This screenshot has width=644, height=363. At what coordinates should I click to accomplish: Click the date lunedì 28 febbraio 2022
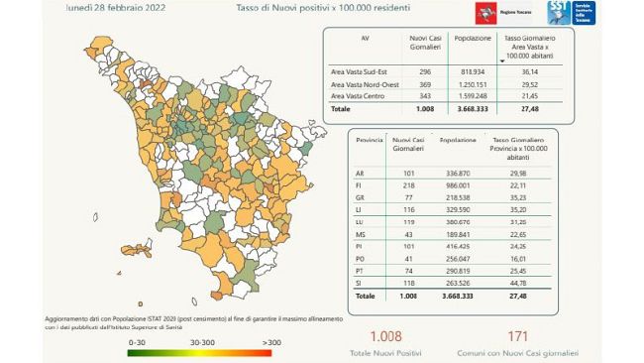click(x=116, y=8)
